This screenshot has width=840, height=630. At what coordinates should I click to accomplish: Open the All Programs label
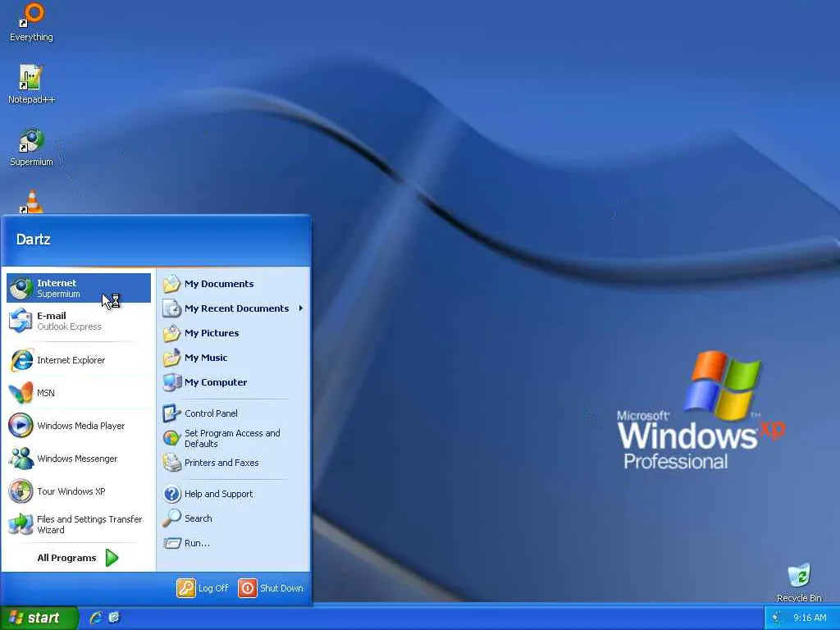(67, 558)
